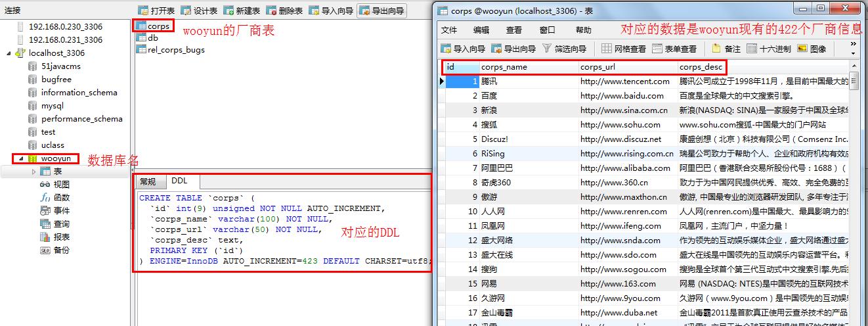Viewport: 868px width, 326px height.
Task: Click the 新建表 (New Table) toolbar icon
Action: coord(242,11)
